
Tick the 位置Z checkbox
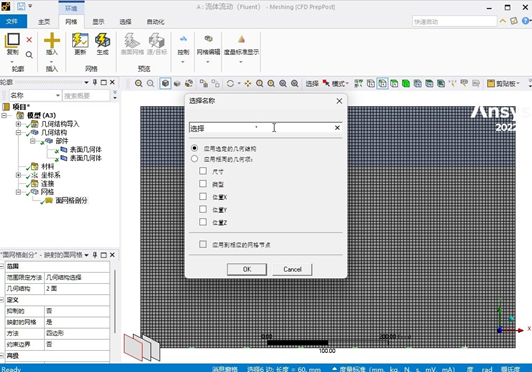coord(203,222)
